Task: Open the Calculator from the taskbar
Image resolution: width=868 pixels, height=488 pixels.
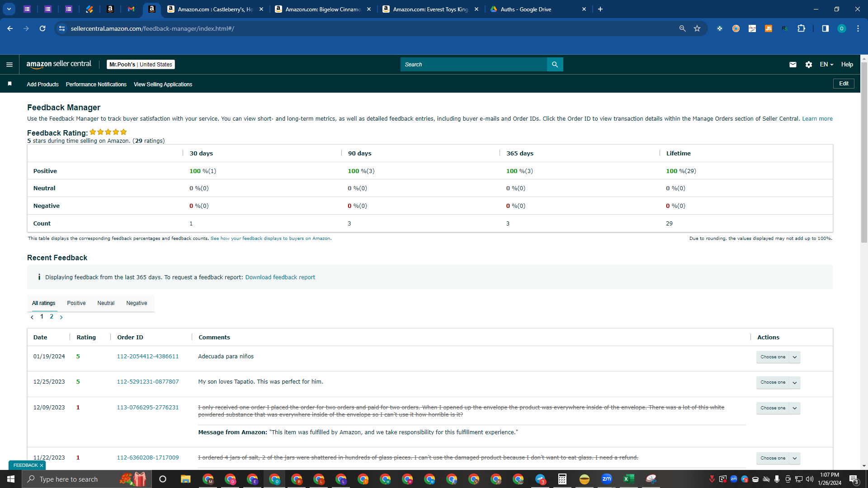Action: coord(562,479)
